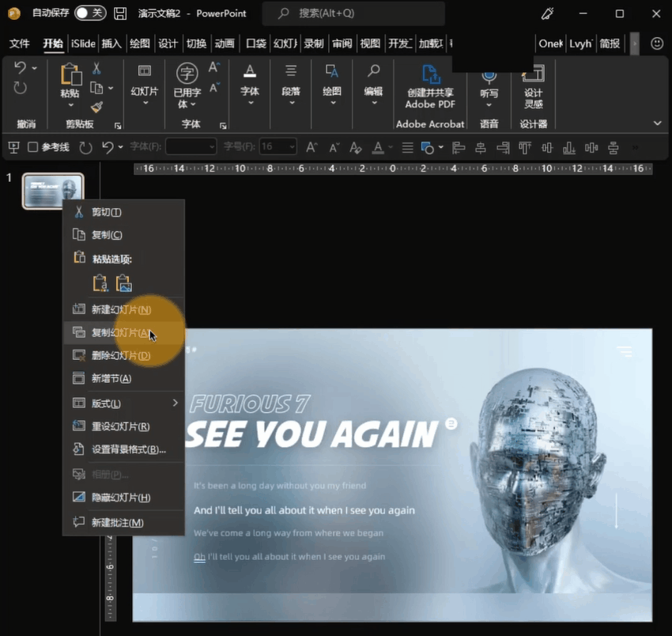
Task: Enable the 参考线 guides checkbox
Action: (x=32, y=147)
